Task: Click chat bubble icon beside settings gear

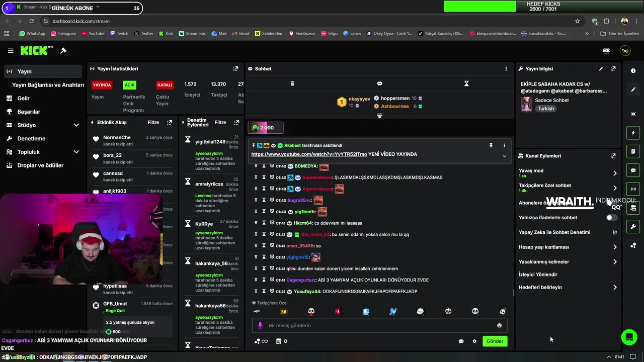Action: coord(461,341)
